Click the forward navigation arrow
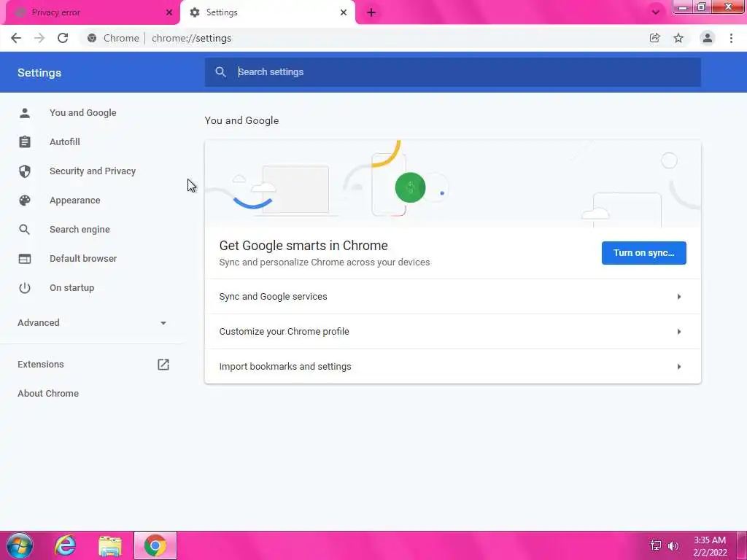Viewport: 747px width, 560px height. pyautogui.click(x=39, y=38)
